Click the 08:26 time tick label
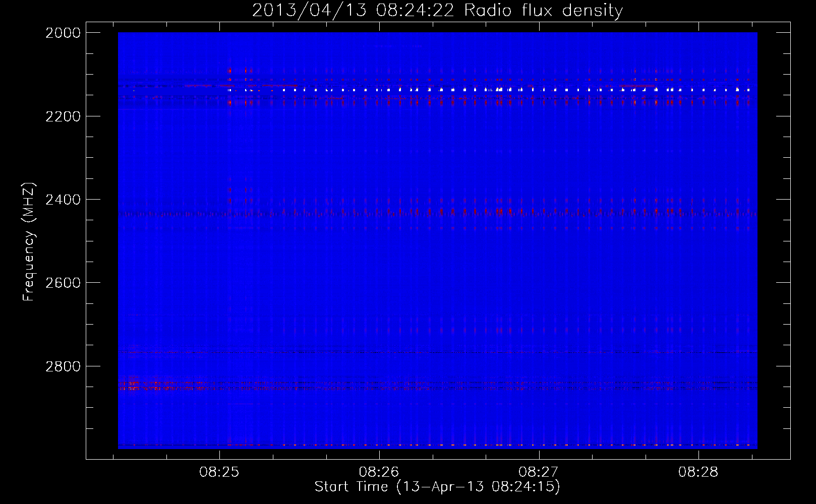Screen dimensions: 816x504 379,472
